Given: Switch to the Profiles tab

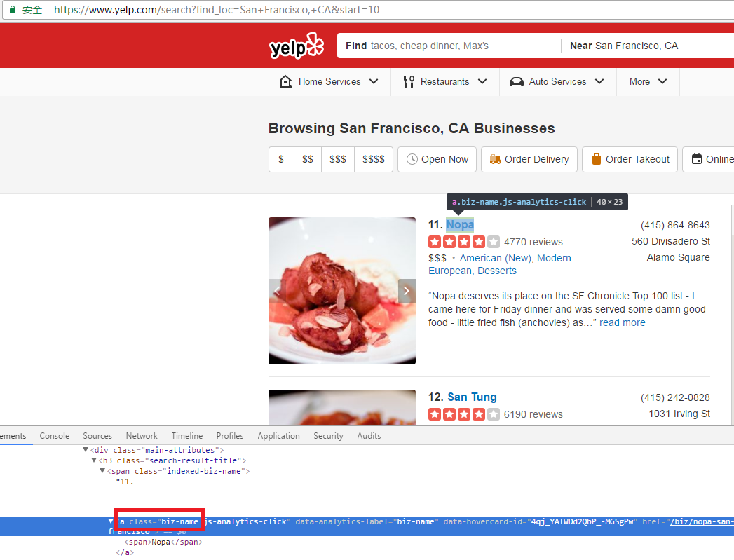Looking at the screenshot, I should point(230,435).
